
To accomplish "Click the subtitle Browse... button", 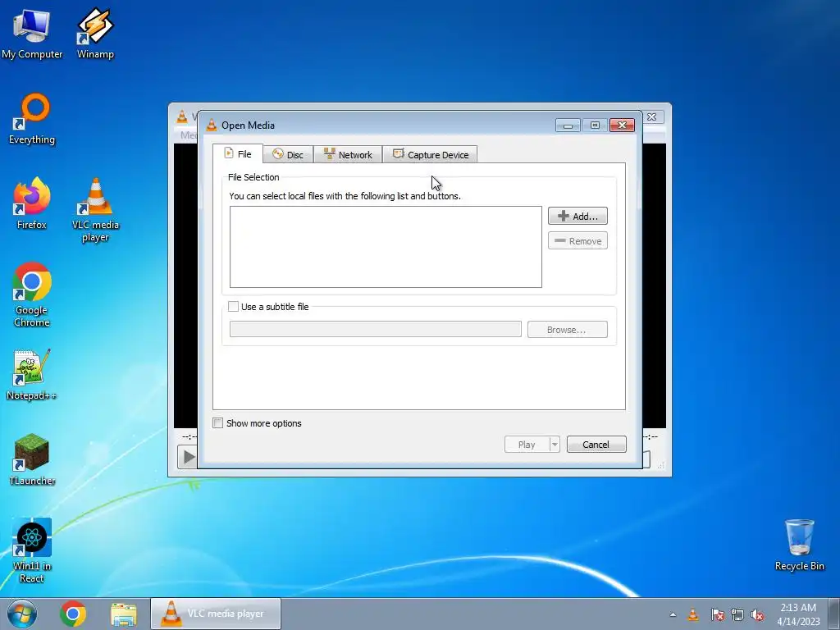I will (x=568, y=330).
